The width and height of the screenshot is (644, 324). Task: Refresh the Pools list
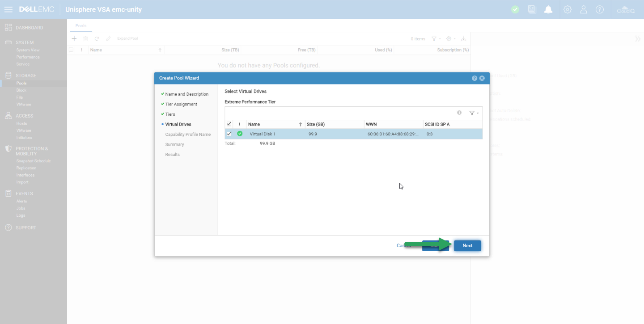coord(97,39)
